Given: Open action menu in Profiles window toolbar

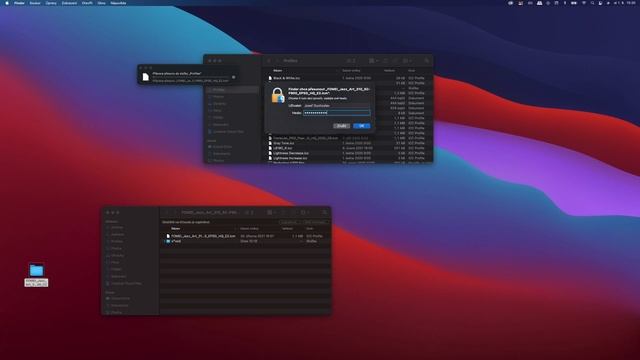Looking at the screenshot, I should tap(407, 60).
